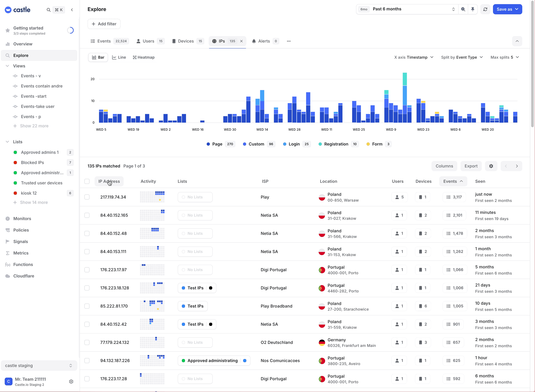Open the Columns button
This screenshot has width=535, height=392.
pos(444,166)
